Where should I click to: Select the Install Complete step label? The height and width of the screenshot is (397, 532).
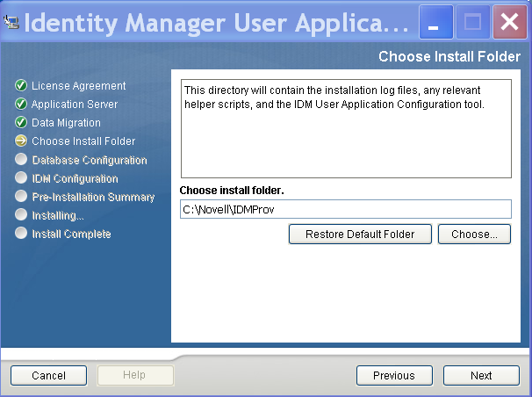(x=72, y=234)
